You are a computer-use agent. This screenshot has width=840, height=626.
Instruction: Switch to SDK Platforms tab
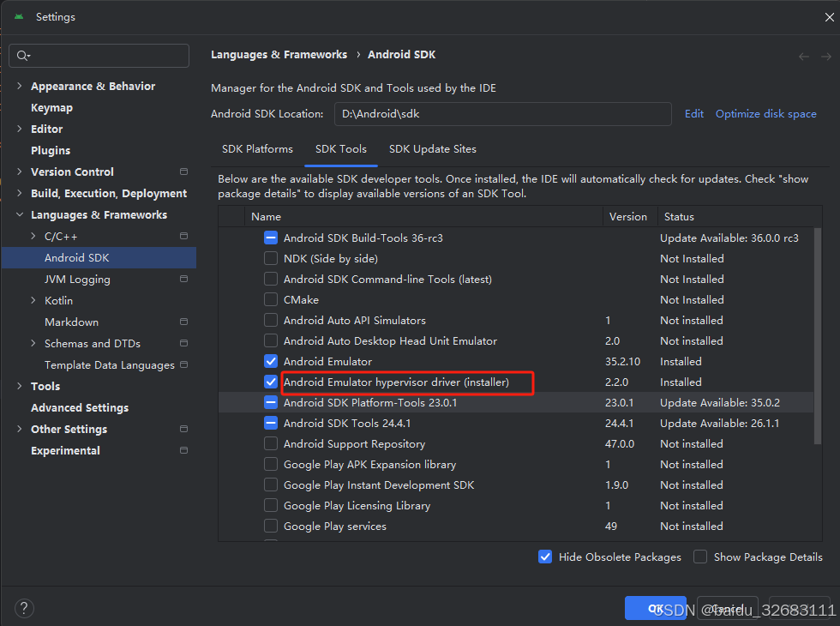[x=257, y=149]
